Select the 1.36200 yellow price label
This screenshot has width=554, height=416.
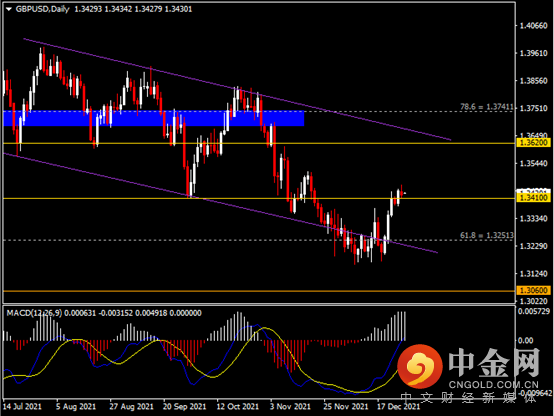pyautogui.click(x=533, y=143)
